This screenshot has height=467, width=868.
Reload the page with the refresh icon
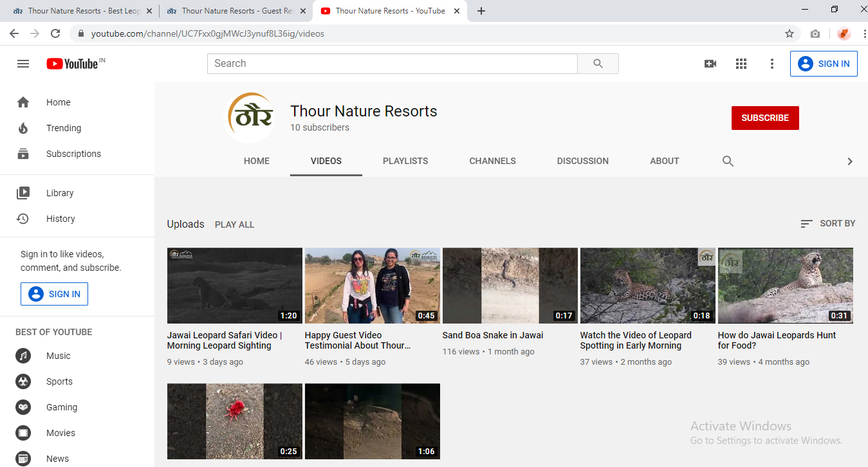click(x=55, y=33)
